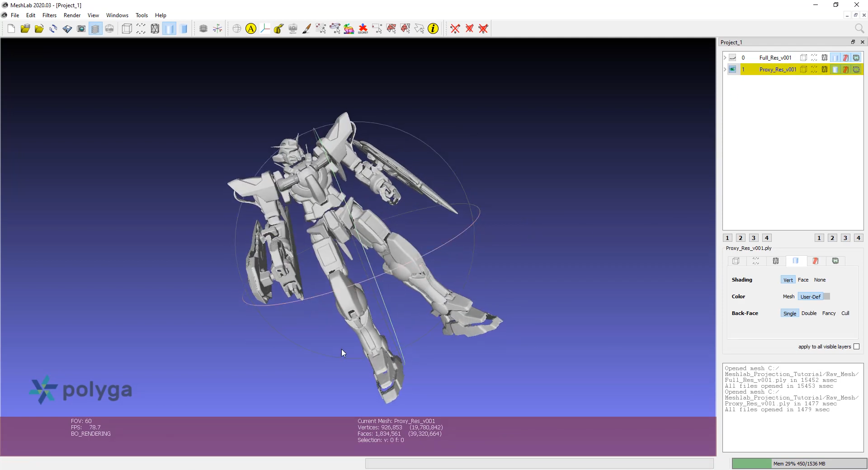This screenshot has height=470, width=868.
Task: Switch to the points render tab
Action: (755, 261)
